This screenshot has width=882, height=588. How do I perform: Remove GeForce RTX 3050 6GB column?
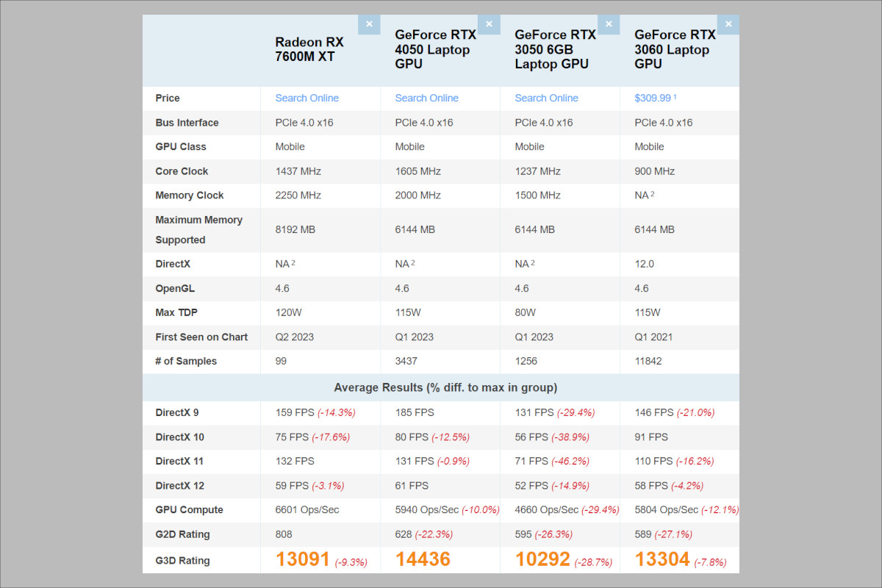point(609,24)
